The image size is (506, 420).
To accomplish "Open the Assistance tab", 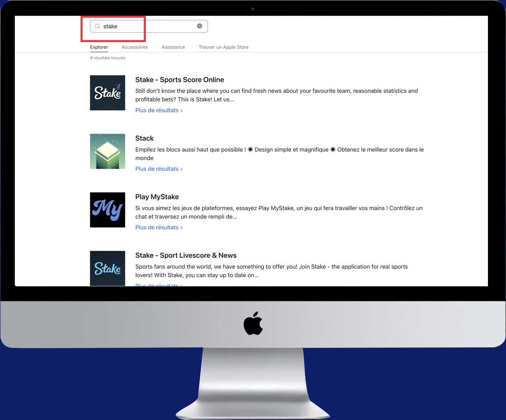I will [x=173, y=47].
